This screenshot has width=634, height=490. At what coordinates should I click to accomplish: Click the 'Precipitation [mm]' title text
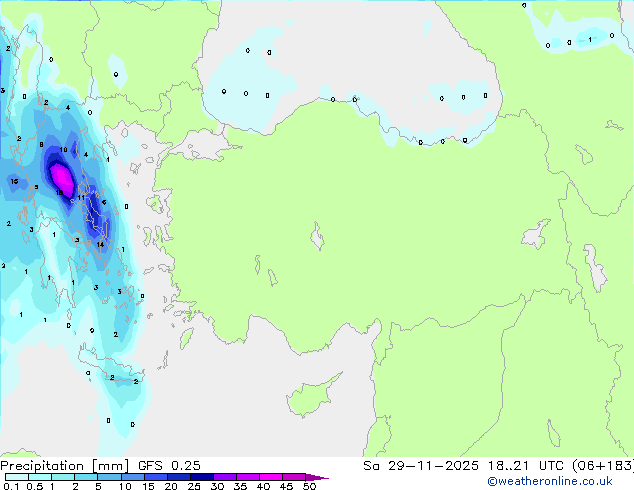(65, 466)
